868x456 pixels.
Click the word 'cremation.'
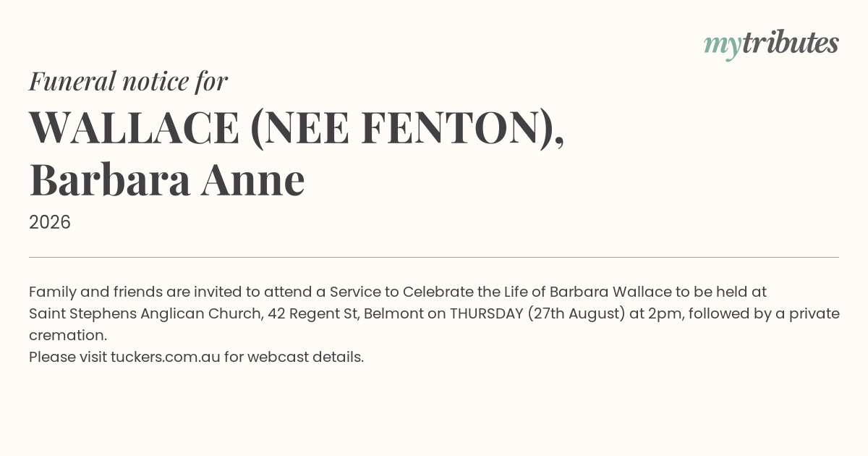68,335
